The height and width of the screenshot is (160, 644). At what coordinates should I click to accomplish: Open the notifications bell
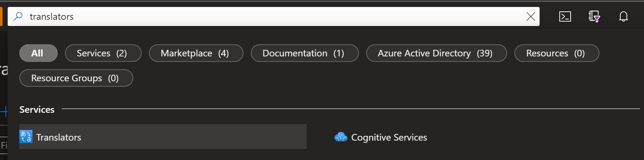coord(623,16)
